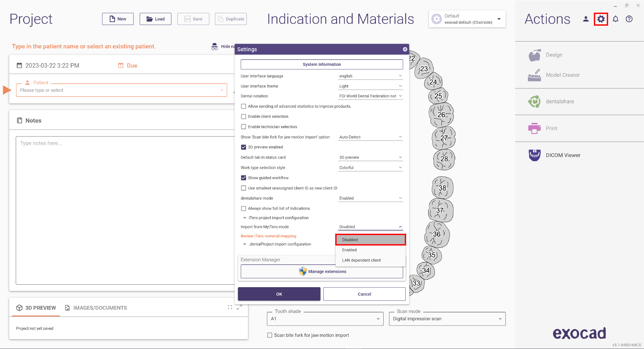The image size is (644, 349).
Task: Select tooth 27 in the dental arch
Action: [444, 138]
